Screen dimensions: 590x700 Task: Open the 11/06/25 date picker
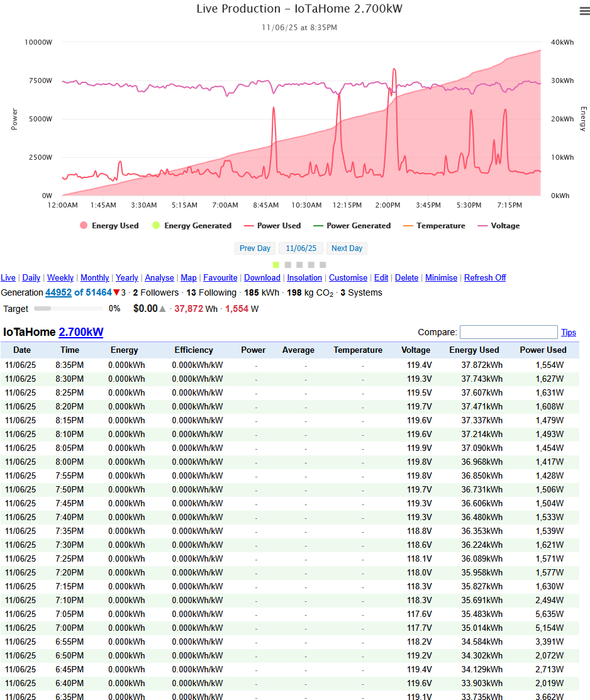(301, 248)
